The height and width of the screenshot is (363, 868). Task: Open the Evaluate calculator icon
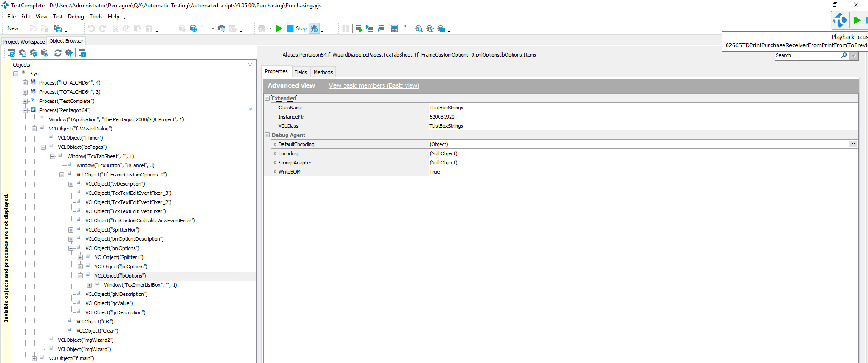pos(394,28)
